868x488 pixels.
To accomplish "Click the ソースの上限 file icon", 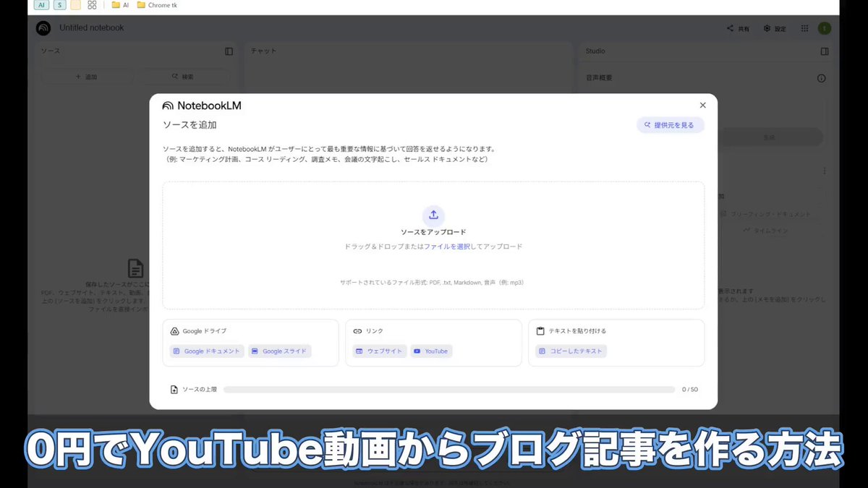I will (x=174, y=390).
